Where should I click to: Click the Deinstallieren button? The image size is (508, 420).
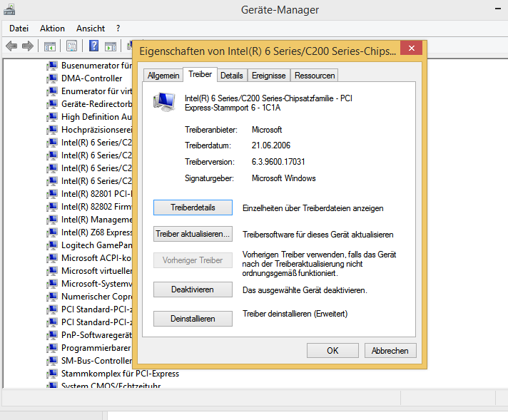pyautogui.click(x=193, y=319)
